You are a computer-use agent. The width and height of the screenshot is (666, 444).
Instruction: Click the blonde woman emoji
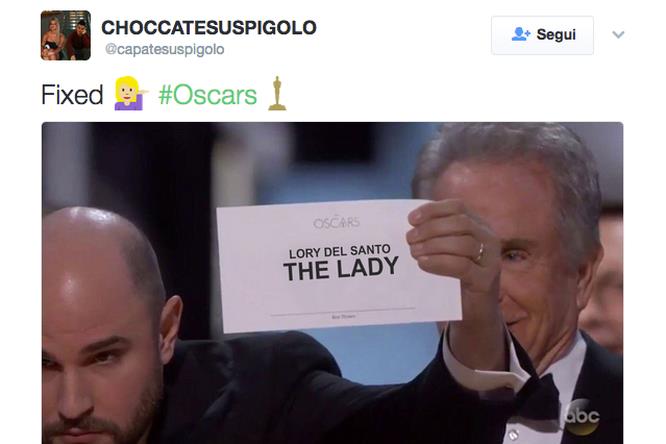pos(130,93)
